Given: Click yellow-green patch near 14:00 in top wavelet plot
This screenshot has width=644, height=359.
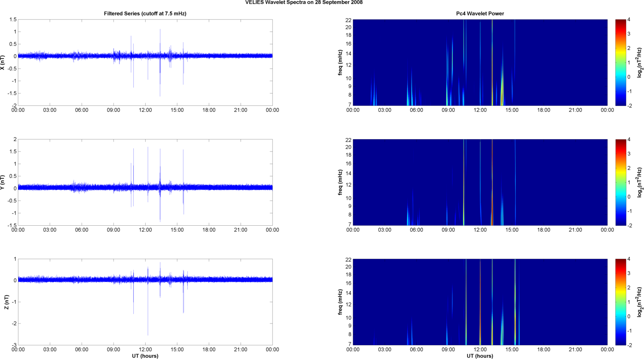Looking at the screenshot, I should [x=502, y=91].
